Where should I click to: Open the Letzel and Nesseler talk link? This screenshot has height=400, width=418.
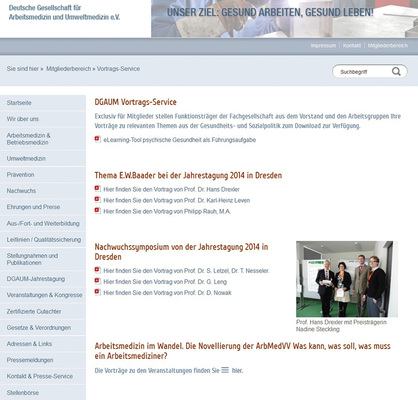coord(186,271)
